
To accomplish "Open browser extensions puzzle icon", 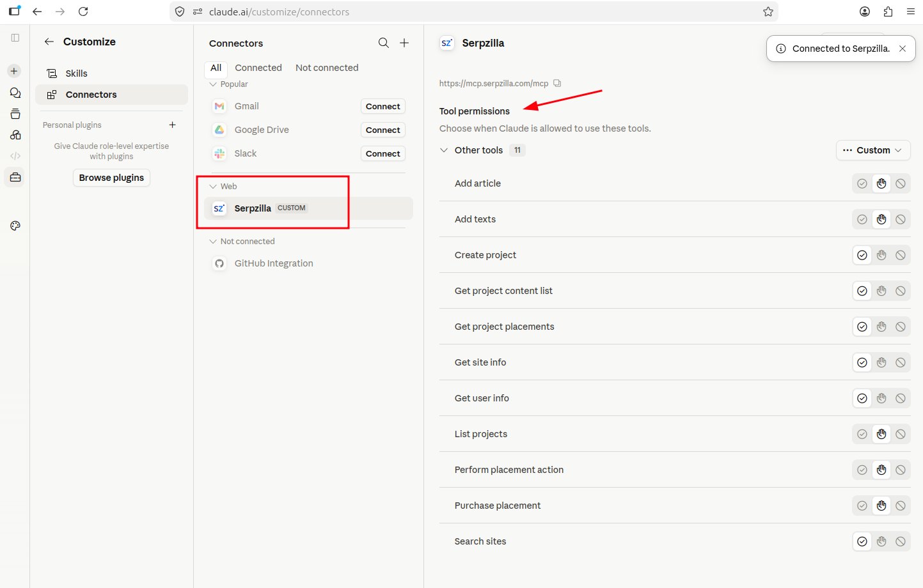I will [888, 12].
